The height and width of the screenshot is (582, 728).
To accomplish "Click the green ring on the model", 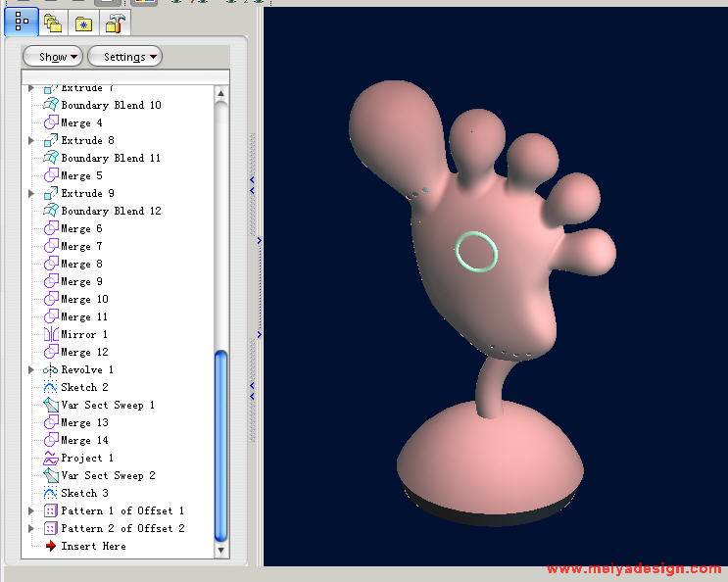I will 477,251.
